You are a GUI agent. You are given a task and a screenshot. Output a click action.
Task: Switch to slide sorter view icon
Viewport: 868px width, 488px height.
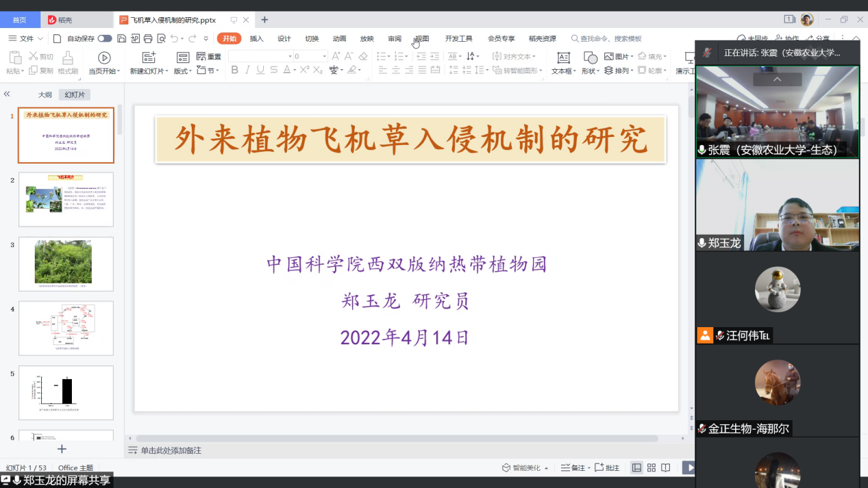click(652, 467)
